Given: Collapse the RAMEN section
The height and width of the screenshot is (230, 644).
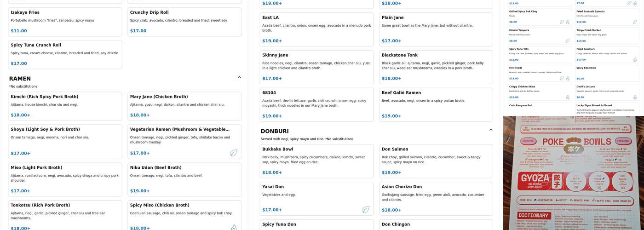Looking at the screenshot, I should pyautogui.click(x=239, y=77).
